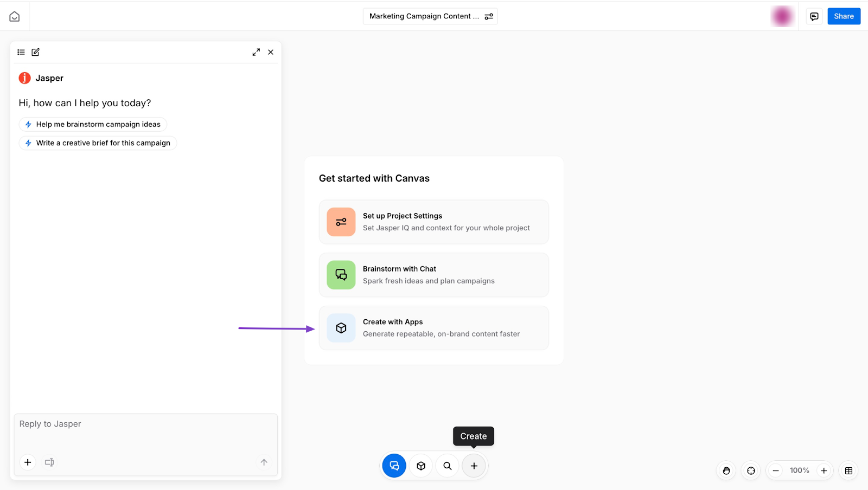Image resolution: width=868 pixels, height=490 pixels.
Task: Click the Share button
Action: 844,16
